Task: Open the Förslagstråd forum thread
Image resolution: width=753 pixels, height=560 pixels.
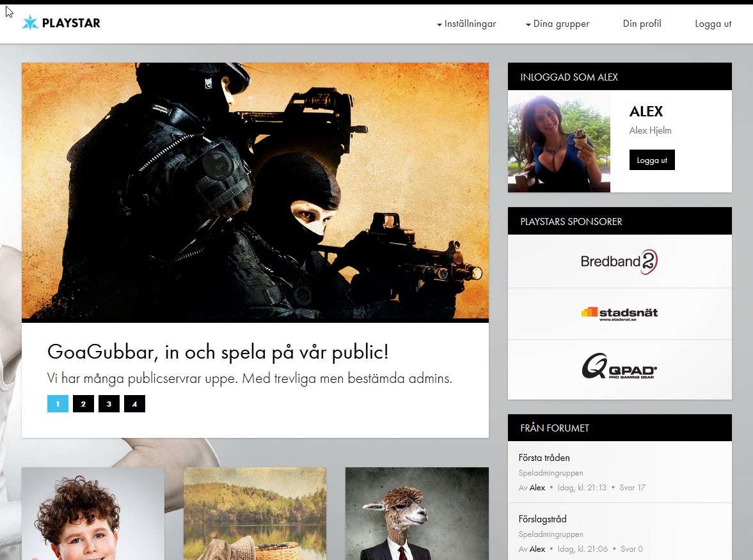Action: click(543, 519)
